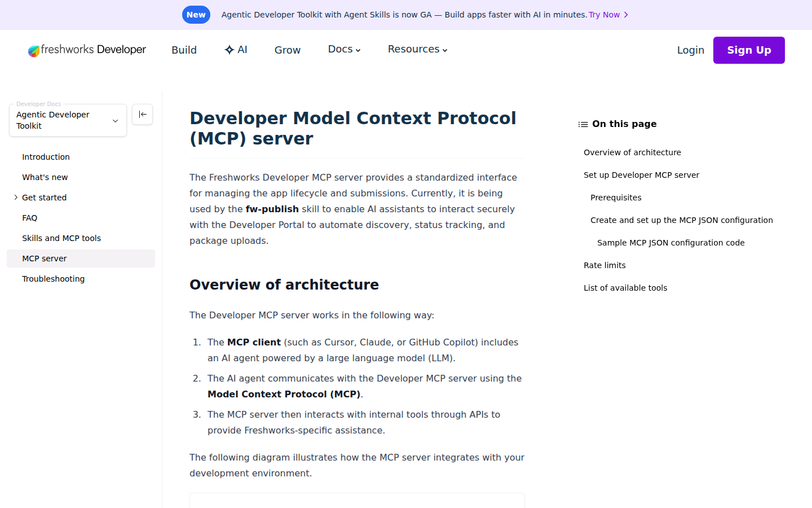Click the page title Developer Model Context Protocol
The width and height of the screenshot is (812, 508).
pos(353,128)
